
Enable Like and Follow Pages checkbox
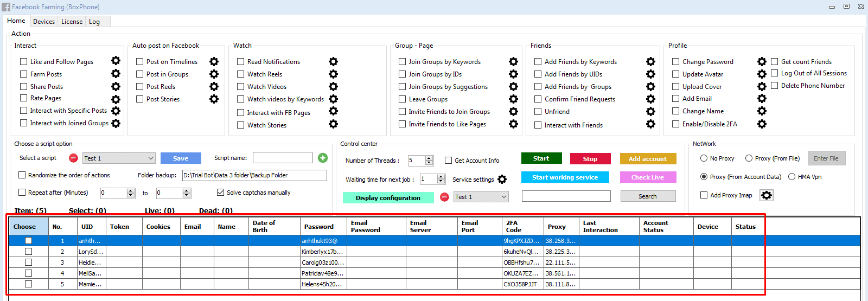point(23,61)
